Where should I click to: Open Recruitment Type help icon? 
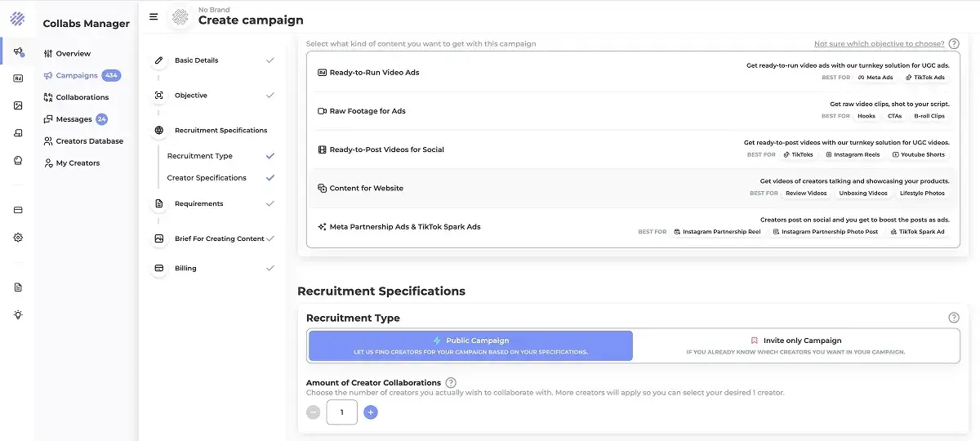[954, 318]
